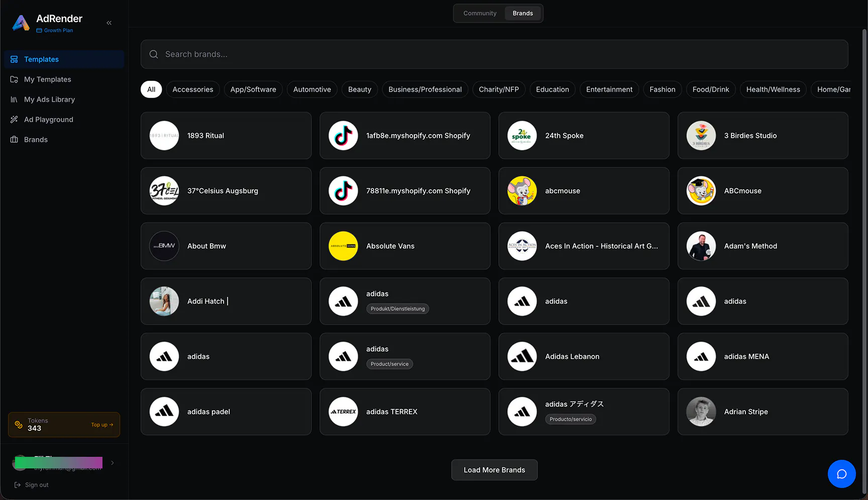Click the Adidas Lebanon brand name
868x500 pixels.
coord(572,356)
